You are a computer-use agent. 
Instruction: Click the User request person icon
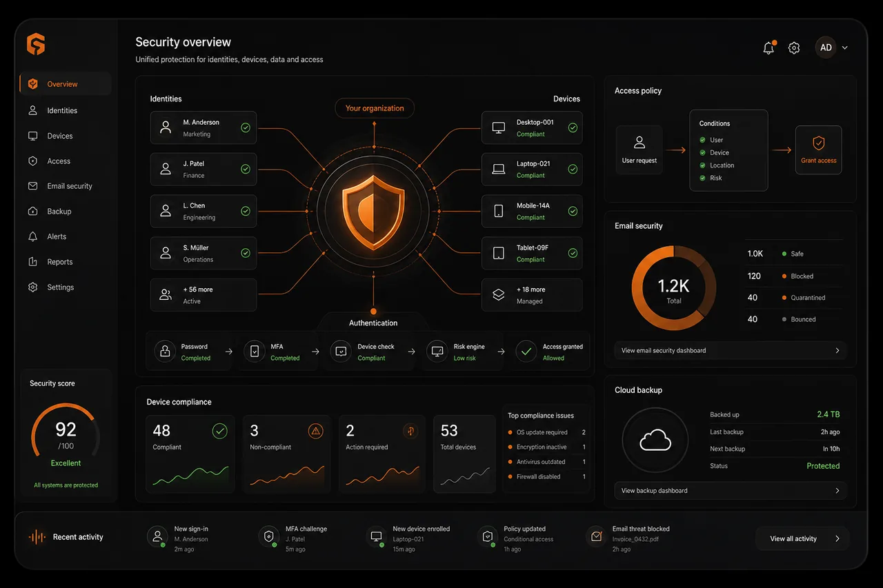639,143
